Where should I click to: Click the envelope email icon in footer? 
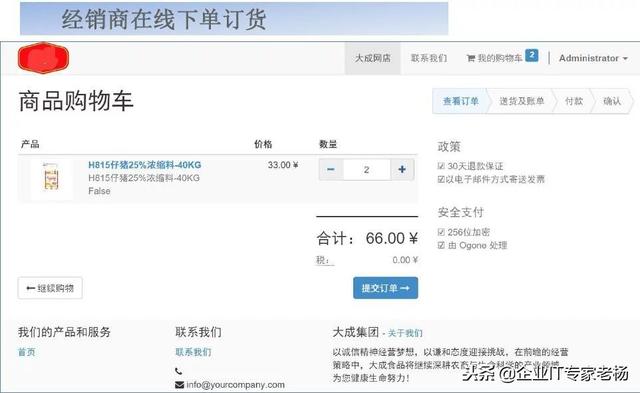point(179,385)
